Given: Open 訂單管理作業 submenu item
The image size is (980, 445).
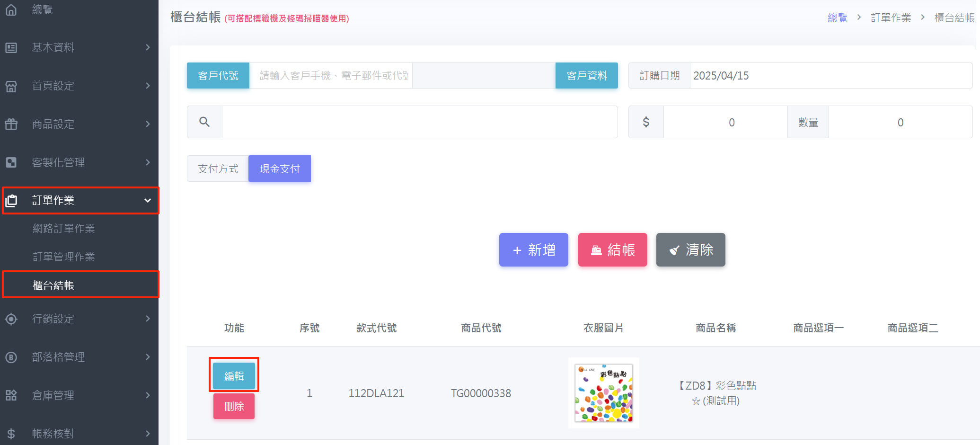Looking at the screenshot, I should [64, 257].
